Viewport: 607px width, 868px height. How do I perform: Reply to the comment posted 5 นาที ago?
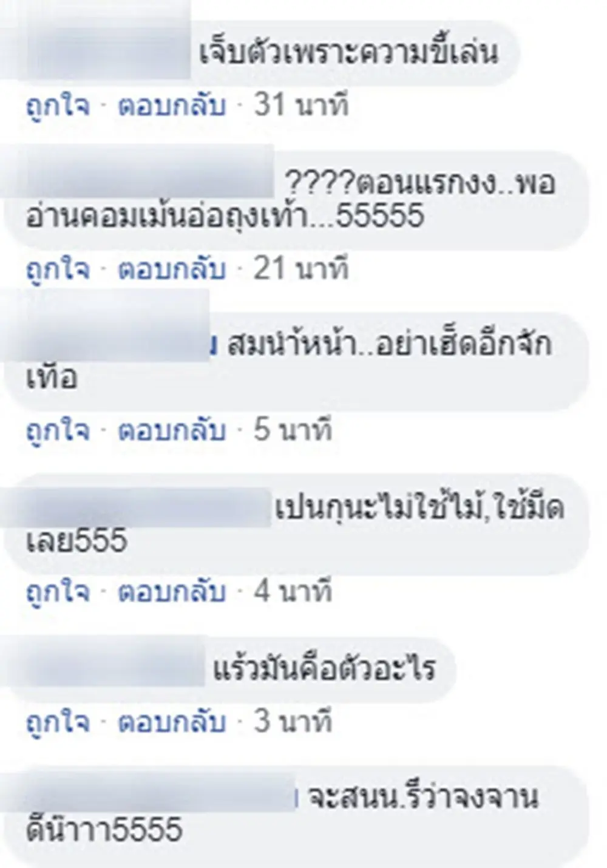pyautogui.click(x=172, y=431)
